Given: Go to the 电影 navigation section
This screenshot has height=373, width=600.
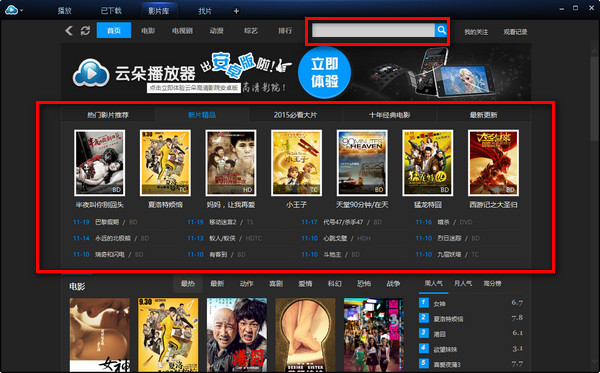Looking at the screenshot, I should 148,31.
